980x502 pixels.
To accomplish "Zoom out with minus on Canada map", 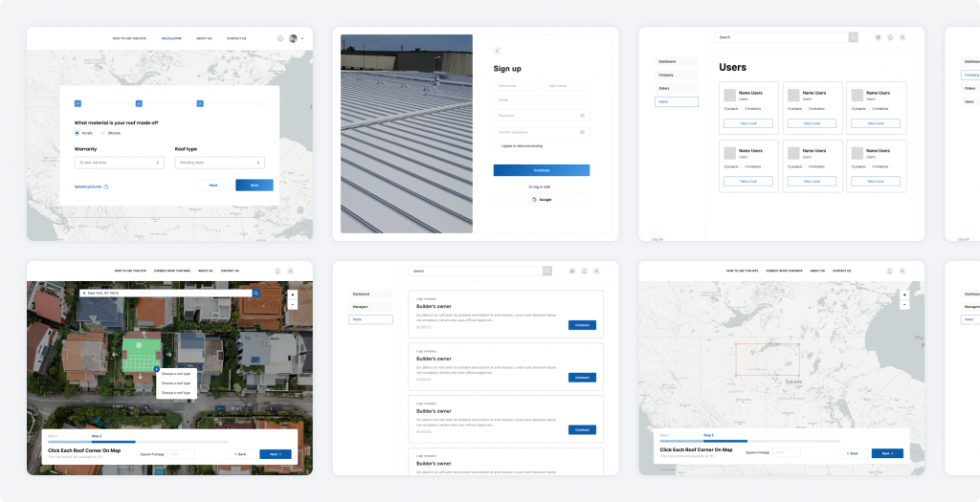I will pos(904,304).
